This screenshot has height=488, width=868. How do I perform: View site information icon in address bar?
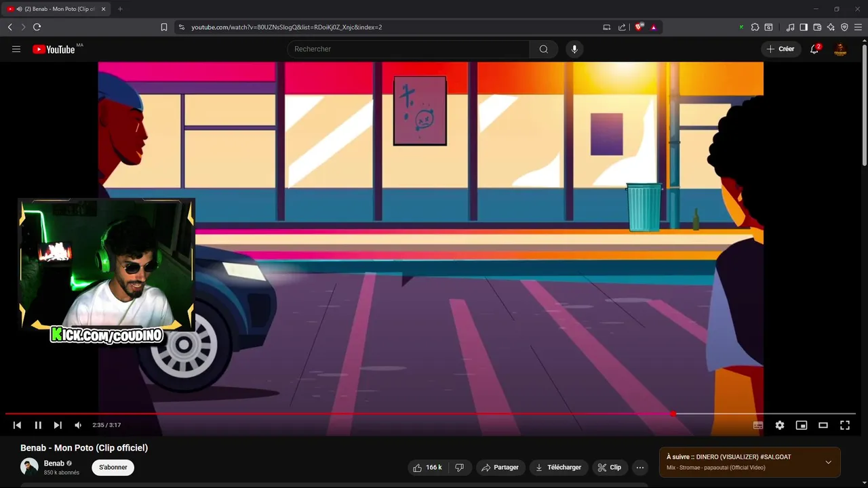pyautogui.click(x=182, y=27)
